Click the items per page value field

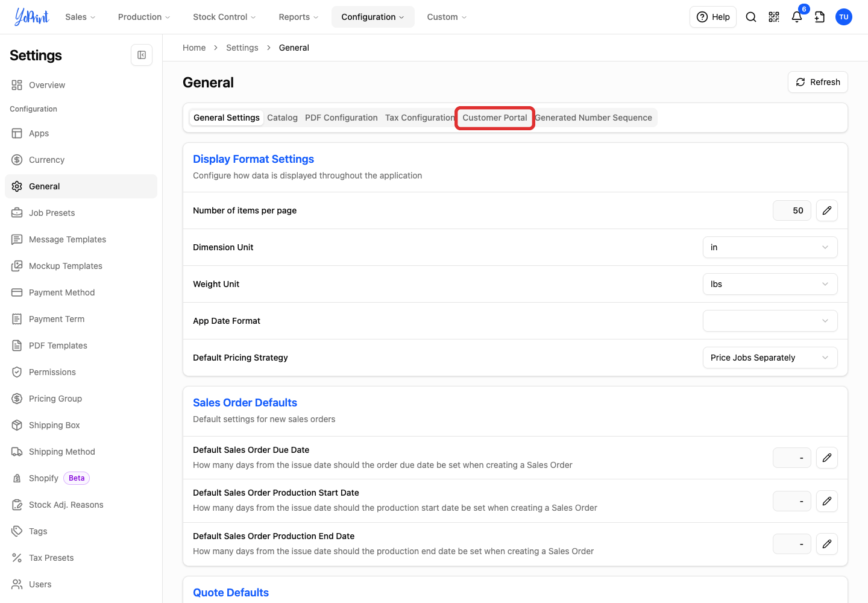coord(792,210)
